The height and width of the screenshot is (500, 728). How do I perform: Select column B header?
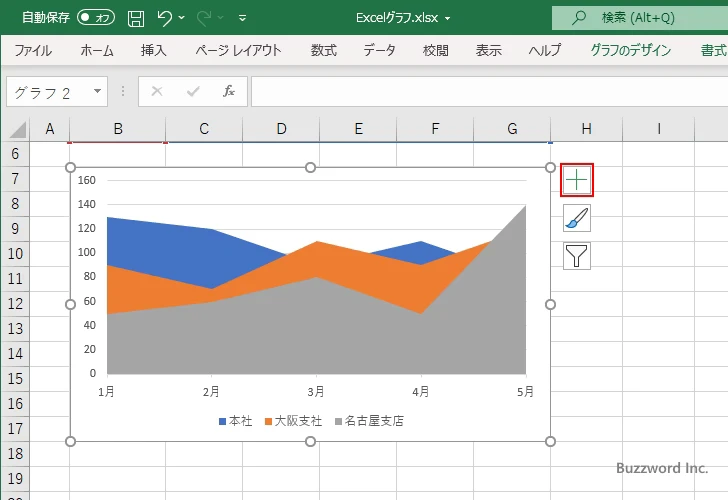tap(118, 129)
